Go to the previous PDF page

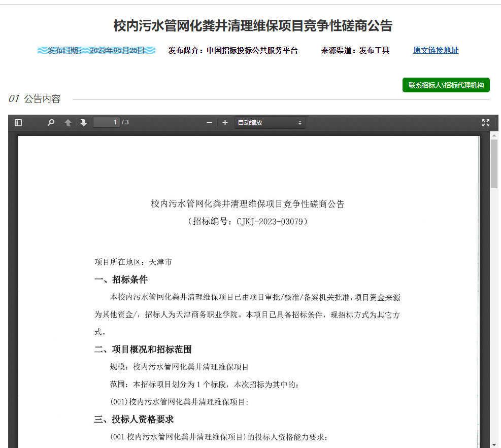coord(68,123)
